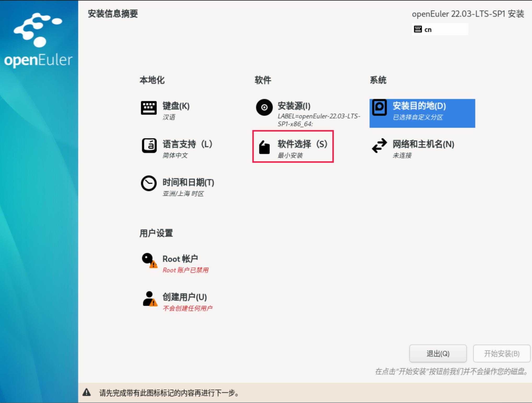This screenshot has width=532, height=403.
Task: Select the 系统 system section header
Action: [378, 80]
